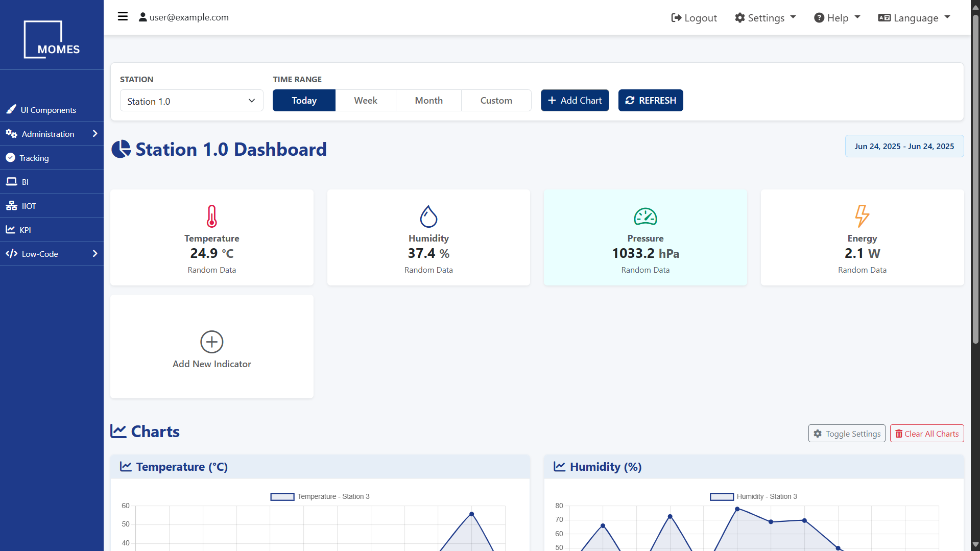This screenshot has width=980, height=551.
Task: Select the Week time range tab
Action: [366, 101]
